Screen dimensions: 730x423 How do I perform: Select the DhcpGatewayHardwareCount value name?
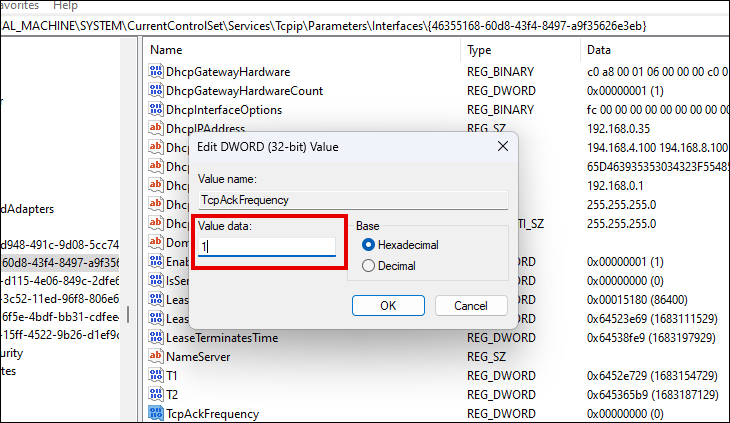tap(244, 91)
